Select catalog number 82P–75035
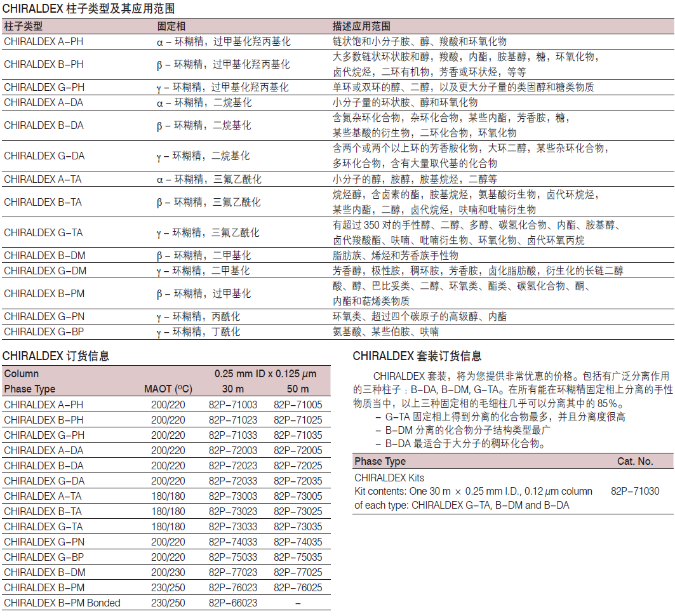 click(x=298, y=557)
